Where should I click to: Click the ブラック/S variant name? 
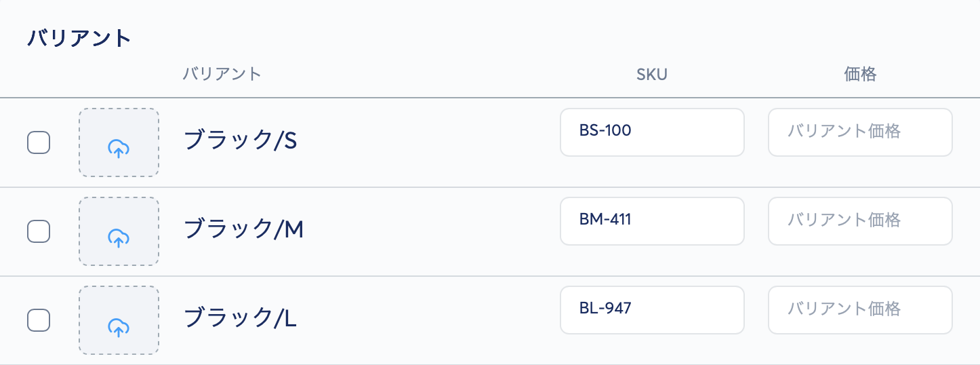241,140
